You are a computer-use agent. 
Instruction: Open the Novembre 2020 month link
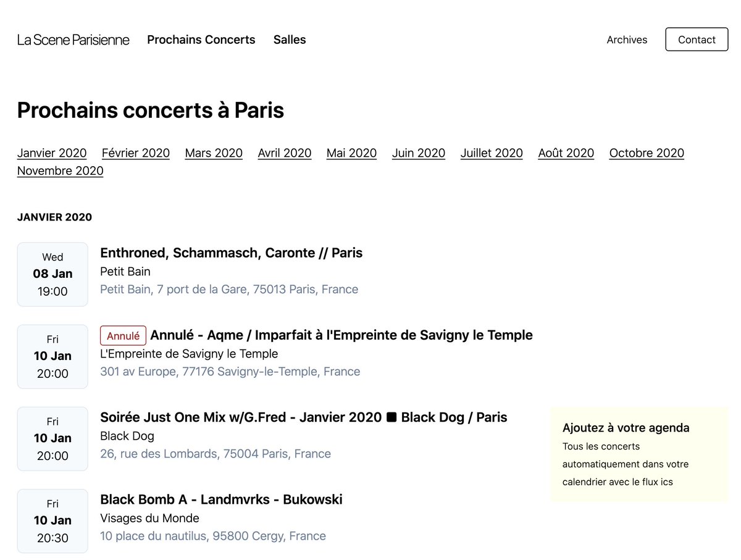point(61,171)
